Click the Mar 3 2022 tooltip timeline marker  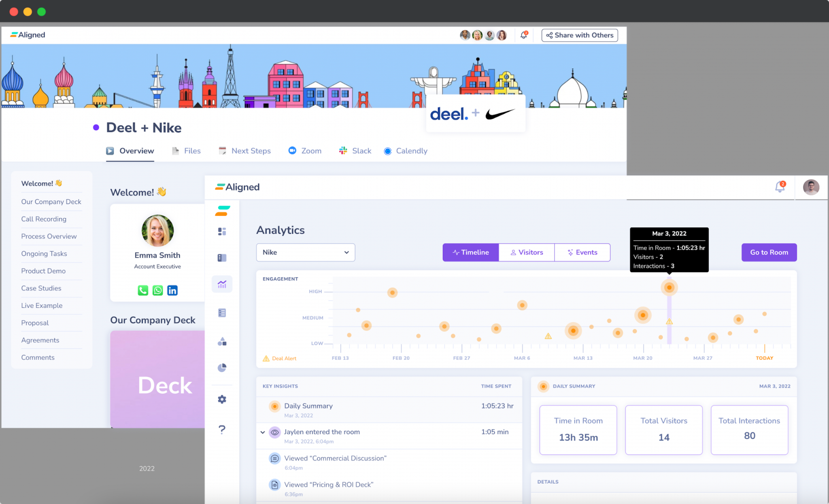668,287
